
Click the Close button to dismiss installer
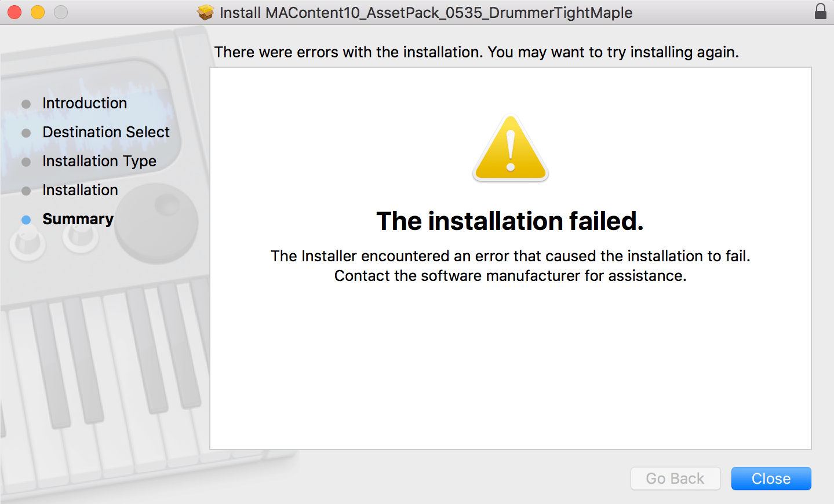tap(771, 479)
